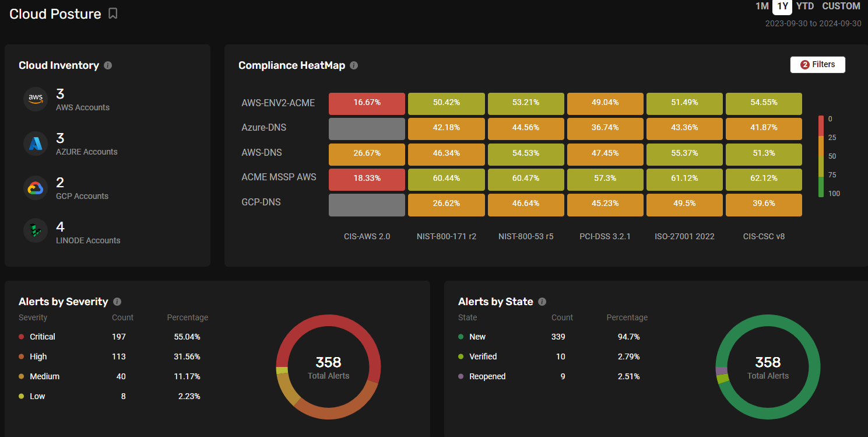Open the Alerts by Severity info icon

click(117, 302)
